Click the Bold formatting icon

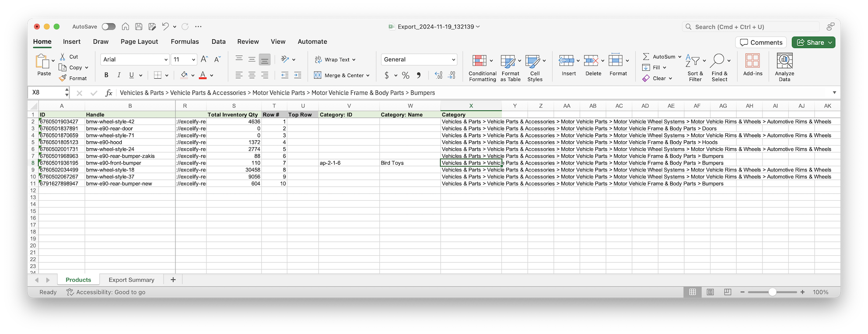[106, 75]
